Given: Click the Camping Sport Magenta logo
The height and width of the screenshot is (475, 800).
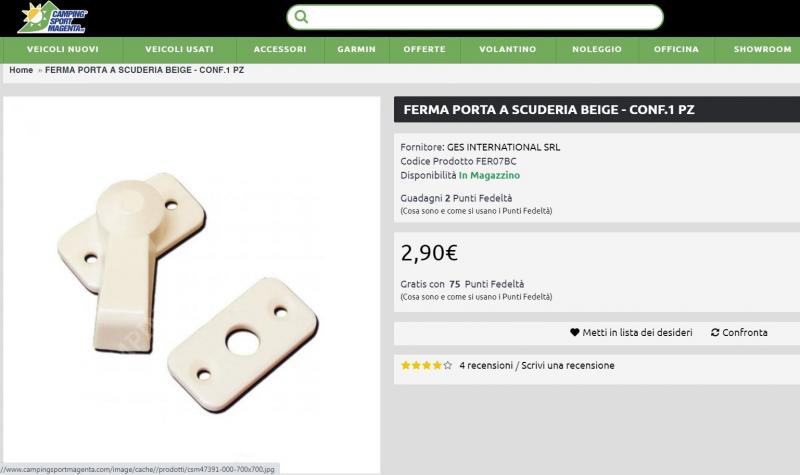Looking at the screenshot, I should 54,17.
